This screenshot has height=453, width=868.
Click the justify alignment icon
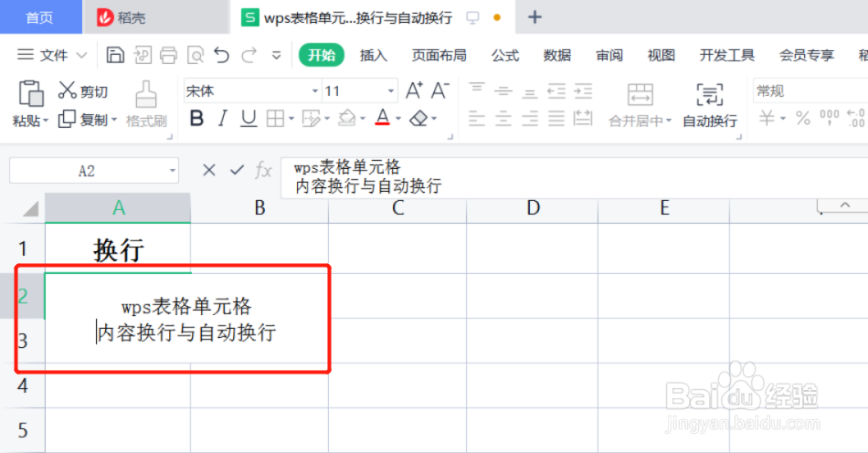tap(556, 118)
